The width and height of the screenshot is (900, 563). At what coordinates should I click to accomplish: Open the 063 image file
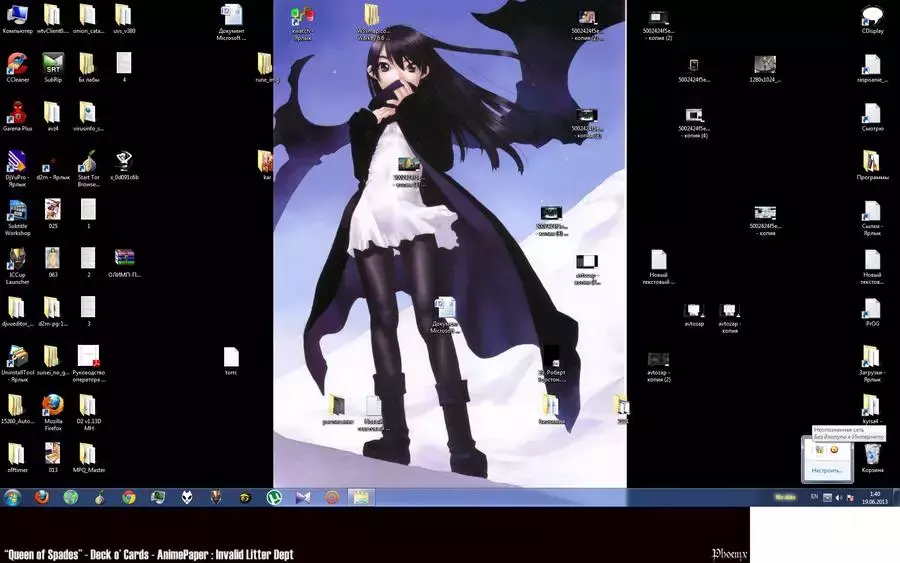53,263
